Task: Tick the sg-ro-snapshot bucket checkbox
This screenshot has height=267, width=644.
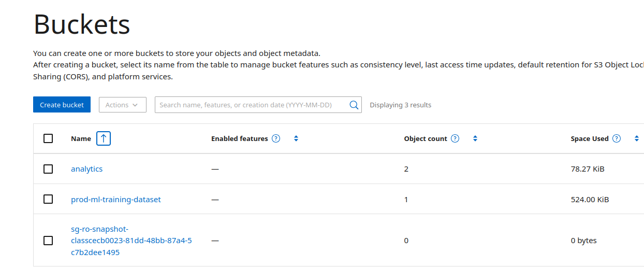Action: pos(48,241)
